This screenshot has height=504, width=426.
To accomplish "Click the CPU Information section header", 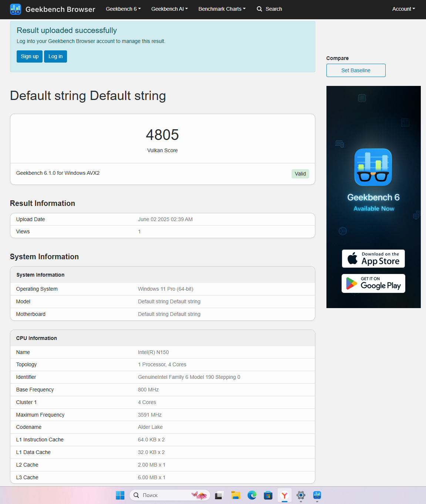I will [x=37, y=338].
